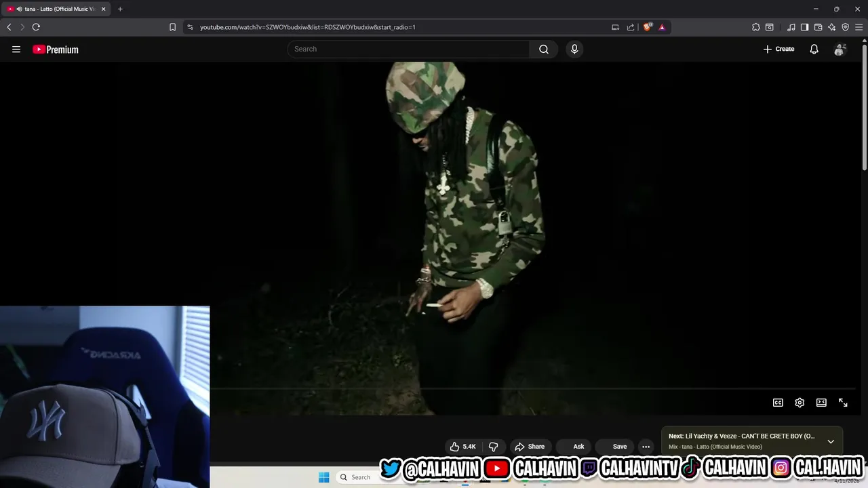The image size is (868, 488).
Task: Dislike the video
Action: [x=493, y=447]
